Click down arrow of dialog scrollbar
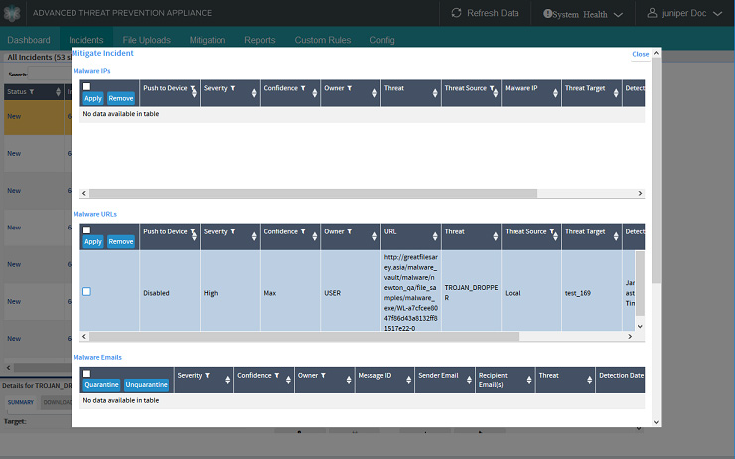735x459 pixels. pos(656,422)
